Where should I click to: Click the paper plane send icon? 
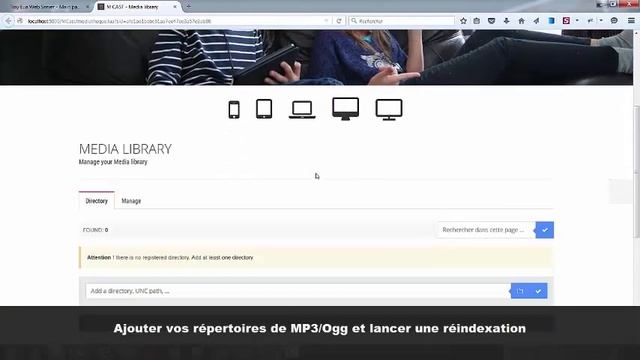(536, 20)
